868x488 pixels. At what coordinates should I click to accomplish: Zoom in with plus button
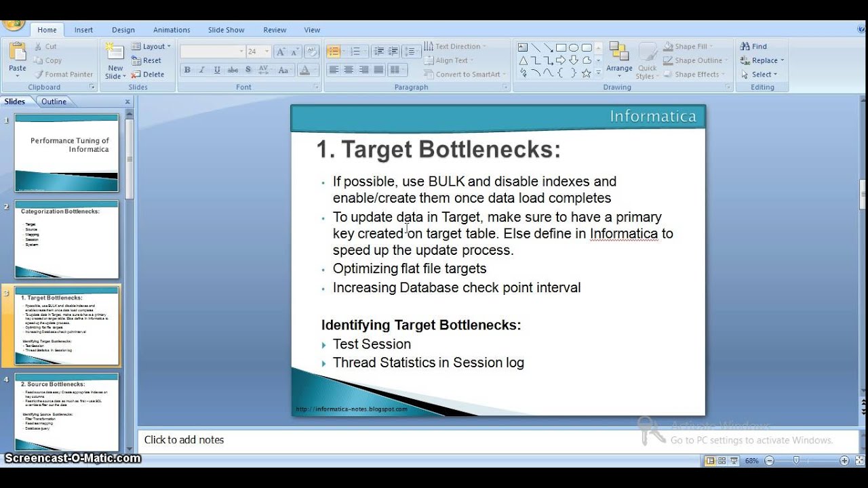[844, 461]
